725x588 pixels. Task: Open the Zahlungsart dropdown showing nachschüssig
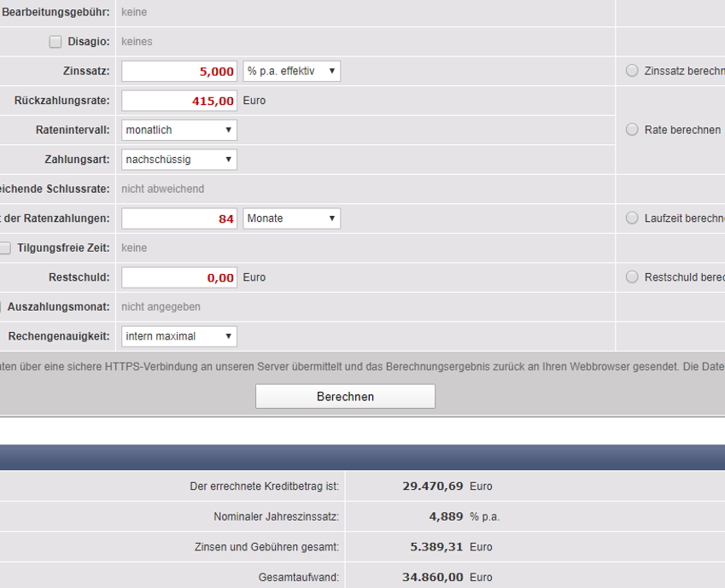click(x=179, y=160)
